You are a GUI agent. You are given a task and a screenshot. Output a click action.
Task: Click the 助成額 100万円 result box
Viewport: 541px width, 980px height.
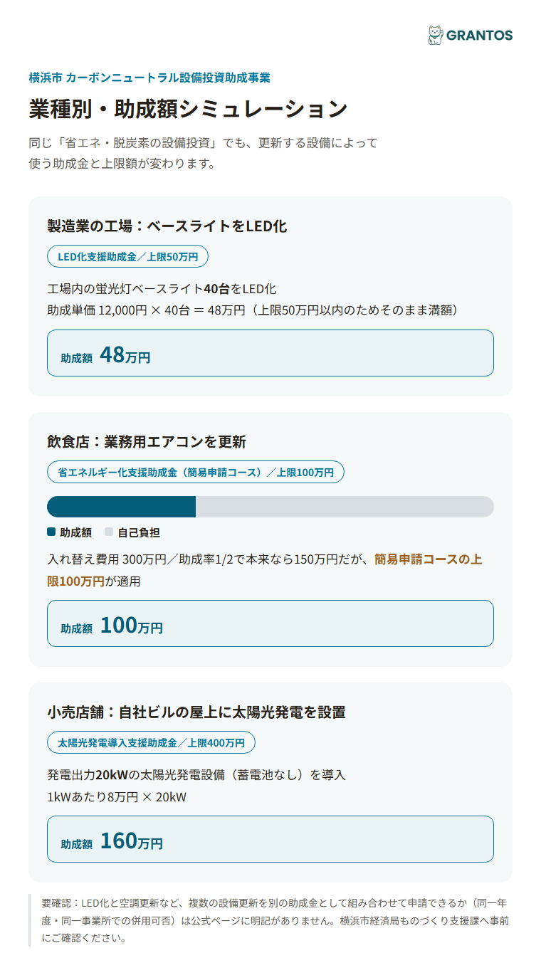point(270,623)
